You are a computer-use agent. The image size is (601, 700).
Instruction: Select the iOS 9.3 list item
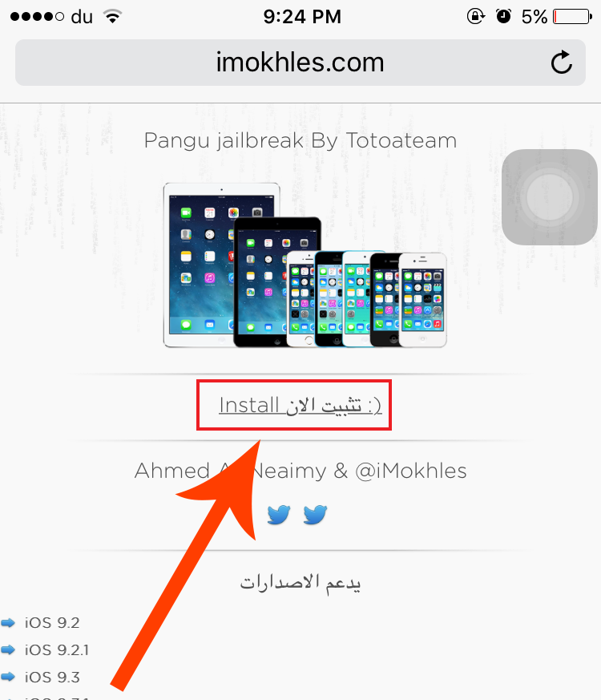52,677
